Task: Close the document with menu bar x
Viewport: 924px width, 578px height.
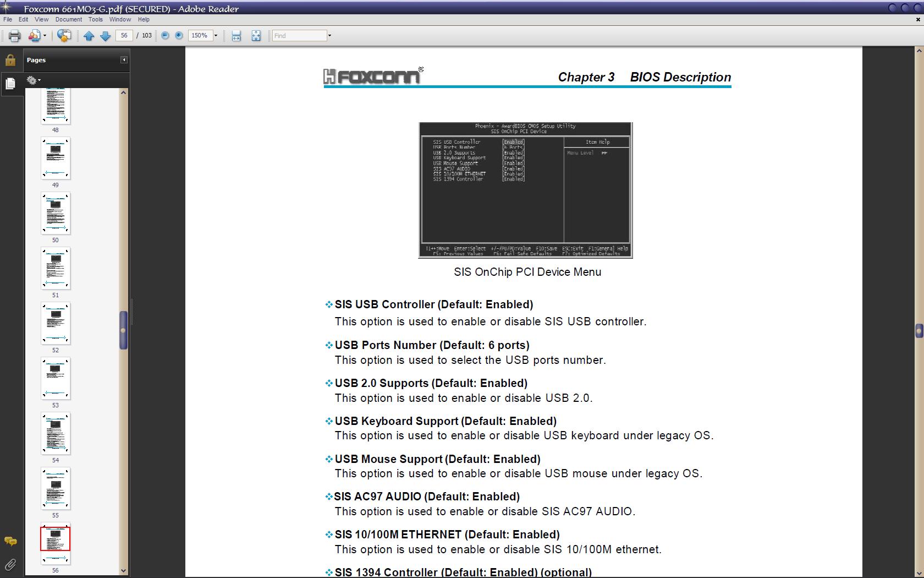Action: pos(918,19)
